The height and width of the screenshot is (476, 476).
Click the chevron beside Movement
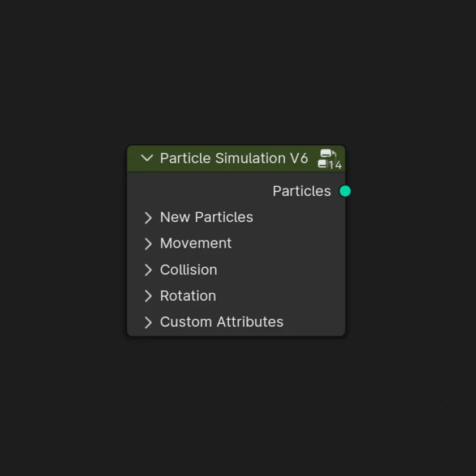148,243
